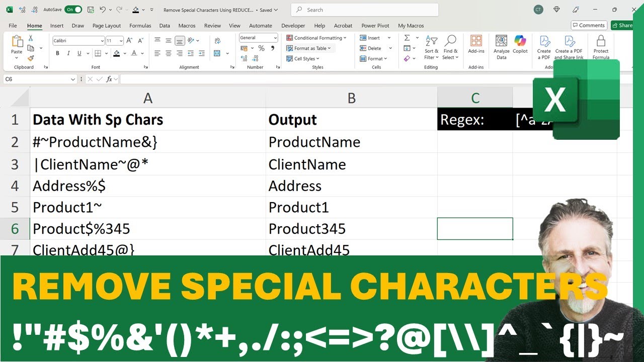Click the Undo arrow icon
Screen dimensions: 644x362
tap(103, 10)
